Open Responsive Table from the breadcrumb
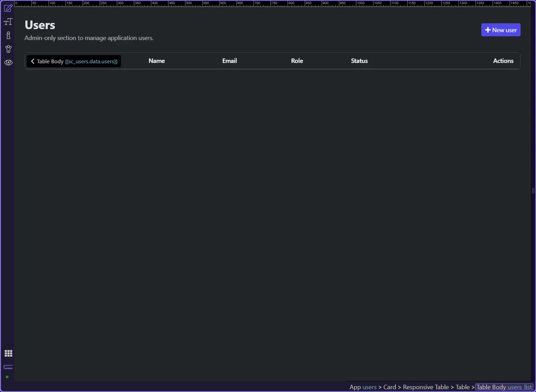 426,387
